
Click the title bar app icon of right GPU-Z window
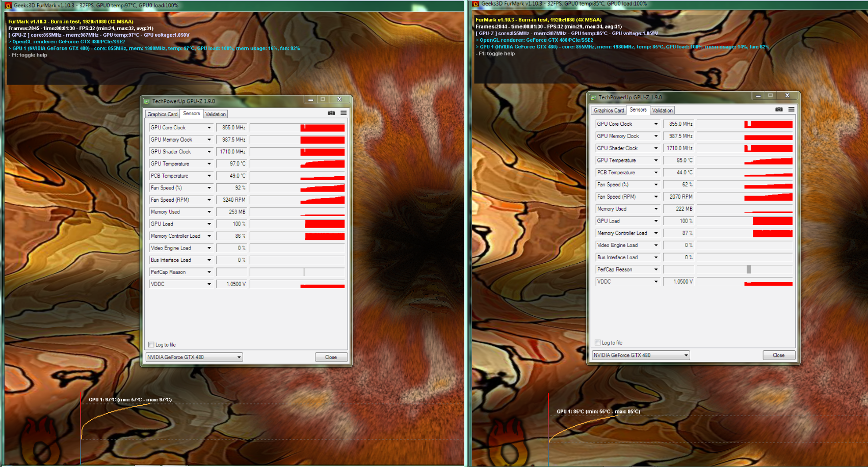[593, 97]
